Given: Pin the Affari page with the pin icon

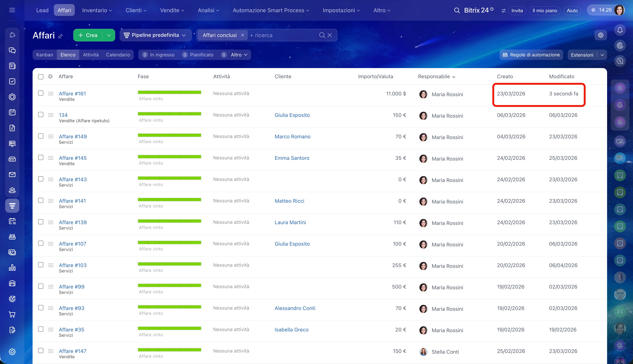Looking at the screenshot, I should click(60, 36).
